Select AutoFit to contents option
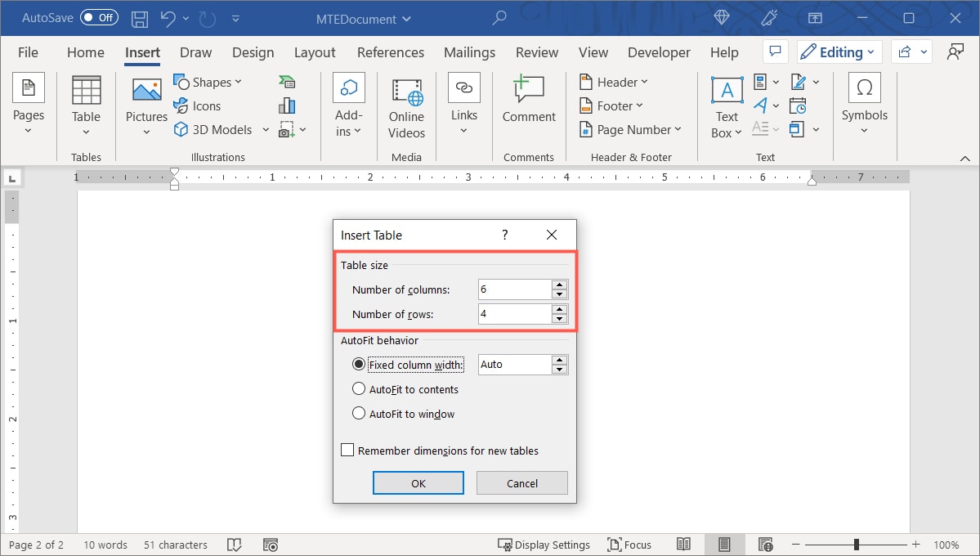 click(x=358, y=389)
